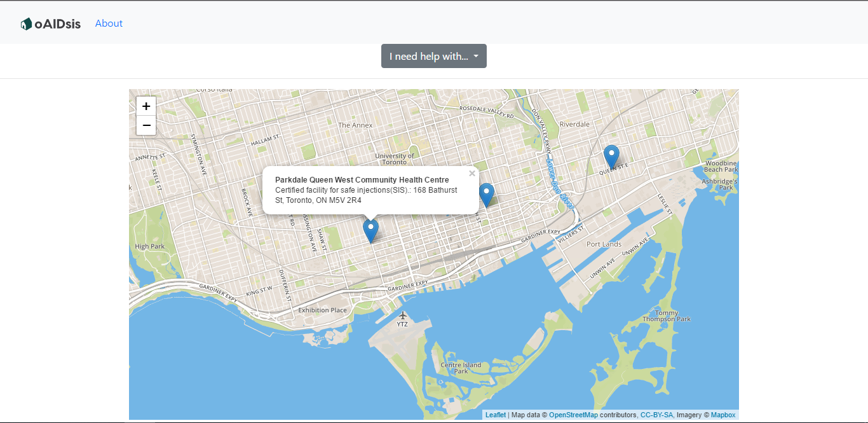The width and height of the screenshot is (868, 423).
Task: Open the OpenStreetMap attribution link
Action: [x=573, y=415]
